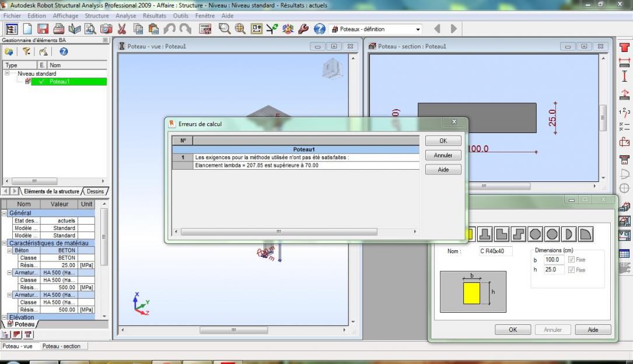Screen dimensions: 633x364
Task: Click the New document icon in toolbar
Action: click(27, 29)
